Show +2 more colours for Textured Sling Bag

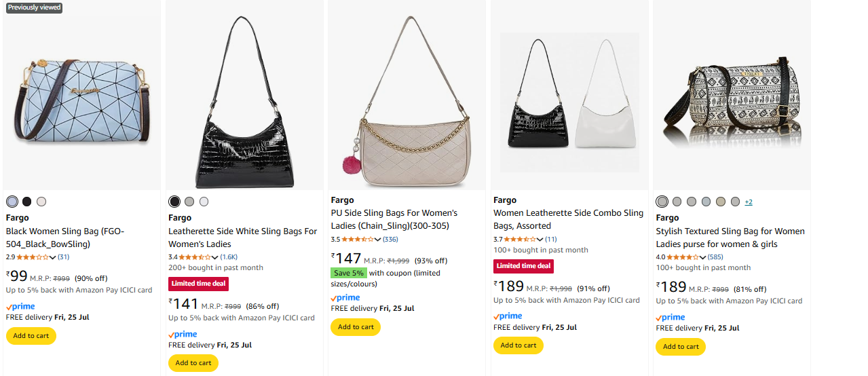749,202
